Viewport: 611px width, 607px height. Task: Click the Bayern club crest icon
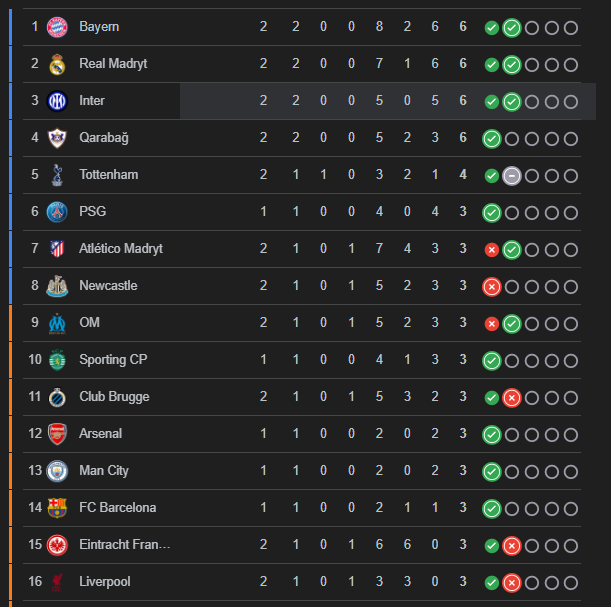[57, 27]
